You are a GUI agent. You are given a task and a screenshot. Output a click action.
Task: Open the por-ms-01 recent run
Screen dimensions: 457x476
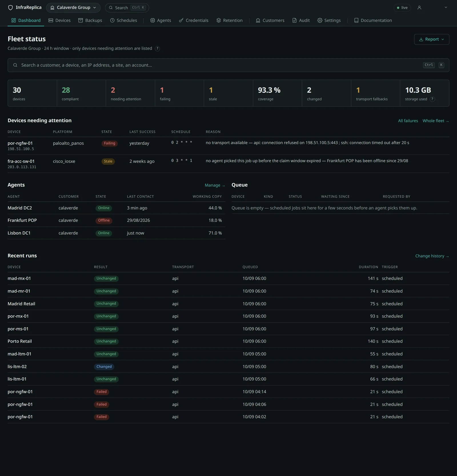tap(228, 329)
